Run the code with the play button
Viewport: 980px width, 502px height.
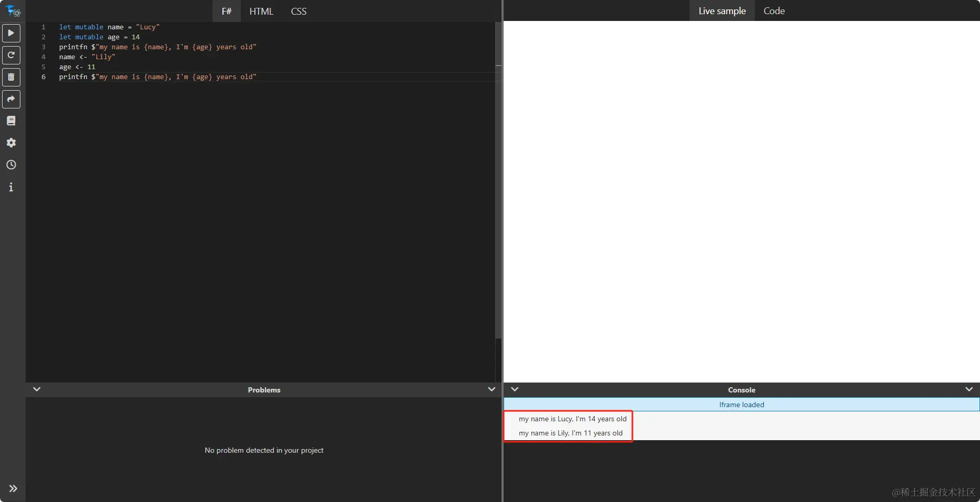coord(11,33)
